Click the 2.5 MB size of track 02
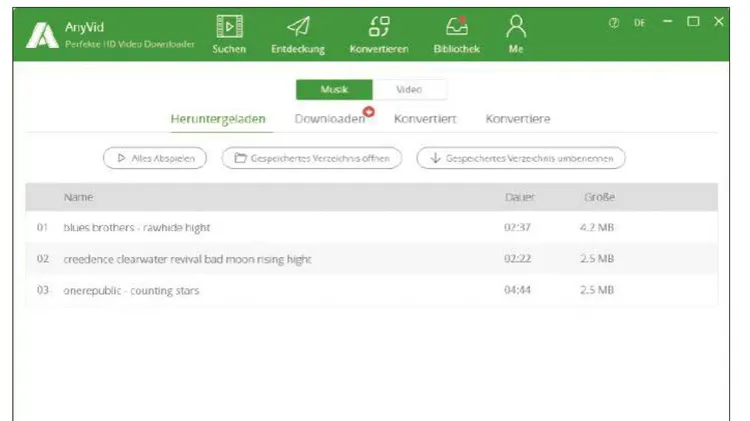 596,259
